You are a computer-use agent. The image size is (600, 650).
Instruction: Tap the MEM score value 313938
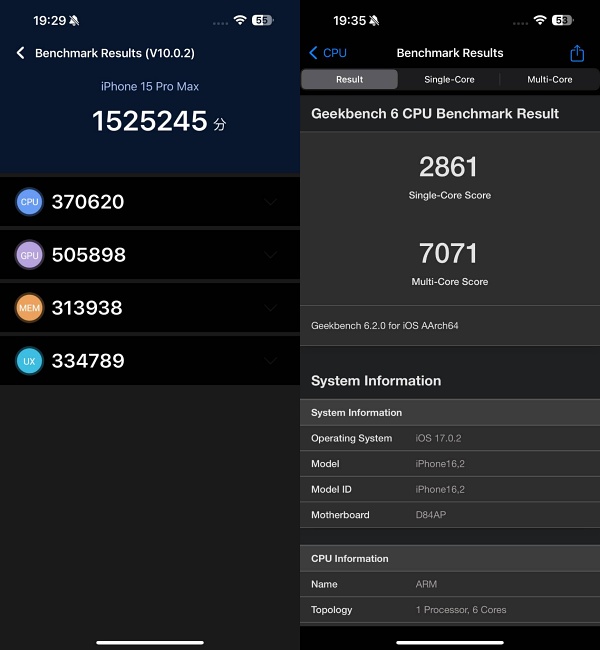[x=87, y=308]
